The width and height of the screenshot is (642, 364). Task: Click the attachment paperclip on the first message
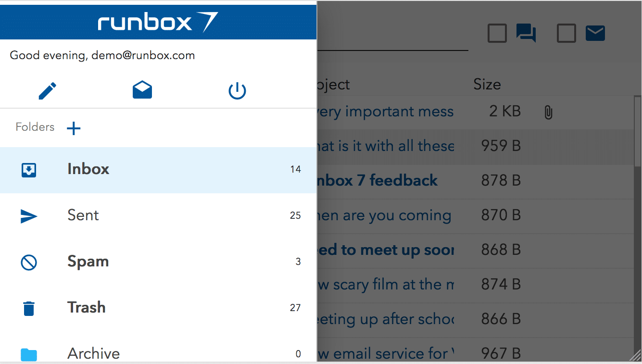coord(548,112)
